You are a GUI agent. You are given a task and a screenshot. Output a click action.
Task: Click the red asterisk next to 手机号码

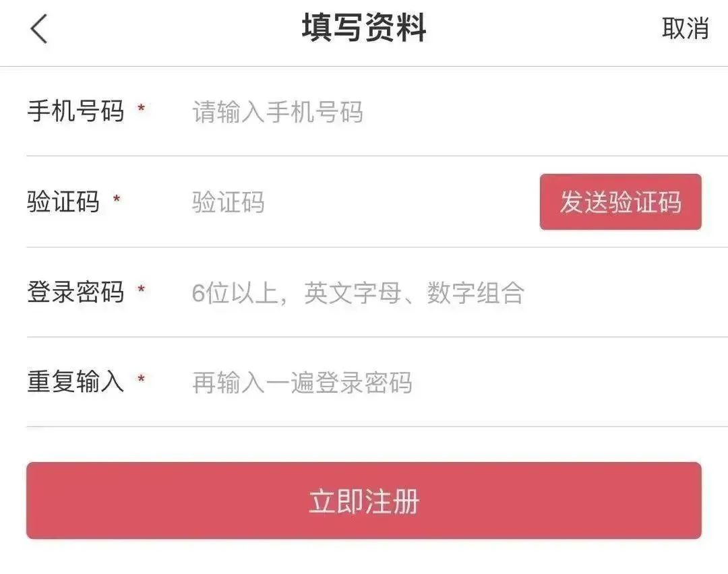141,108
